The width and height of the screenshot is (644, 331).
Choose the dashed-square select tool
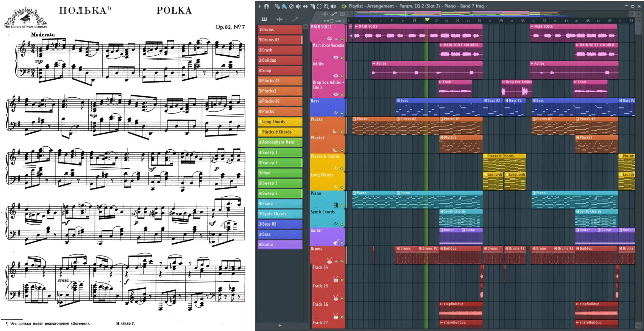319,6
